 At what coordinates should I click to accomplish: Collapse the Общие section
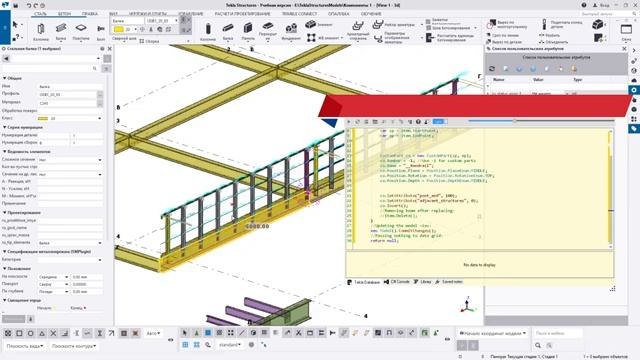[x=4, y=78]
